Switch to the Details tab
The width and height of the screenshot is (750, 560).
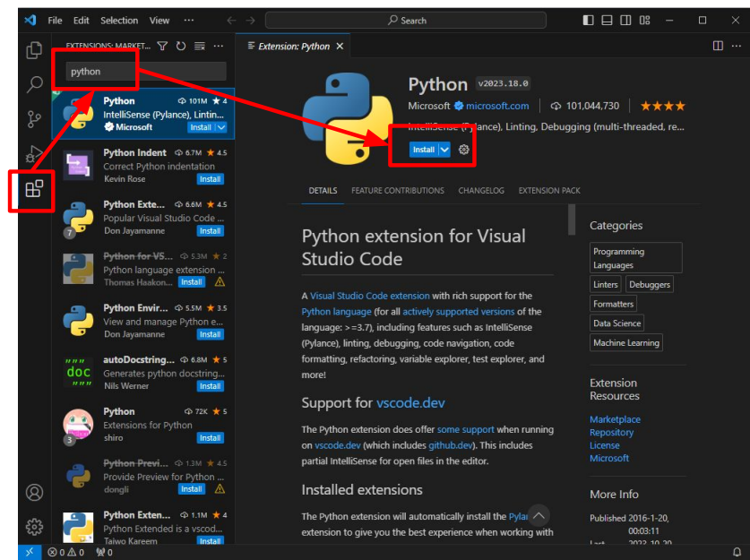323,191
